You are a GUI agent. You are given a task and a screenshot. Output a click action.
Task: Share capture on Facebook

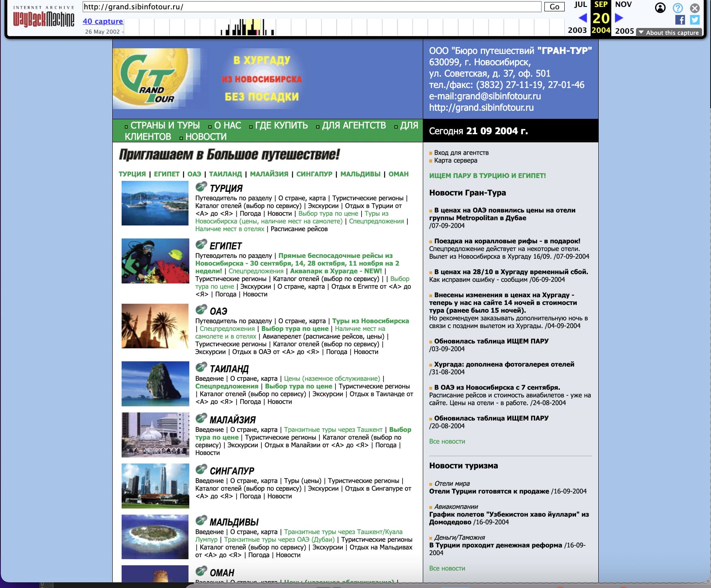680,20
